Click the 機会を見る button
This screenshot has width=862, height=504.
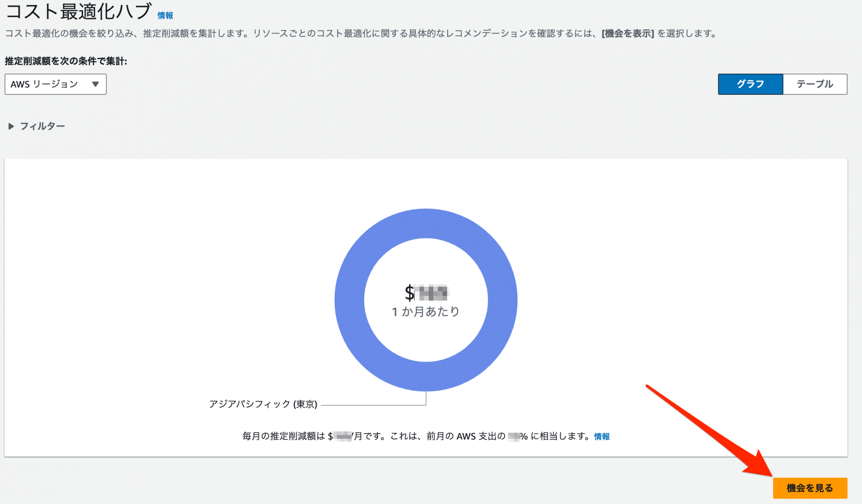pyautogui.click(x=809, y=488)
